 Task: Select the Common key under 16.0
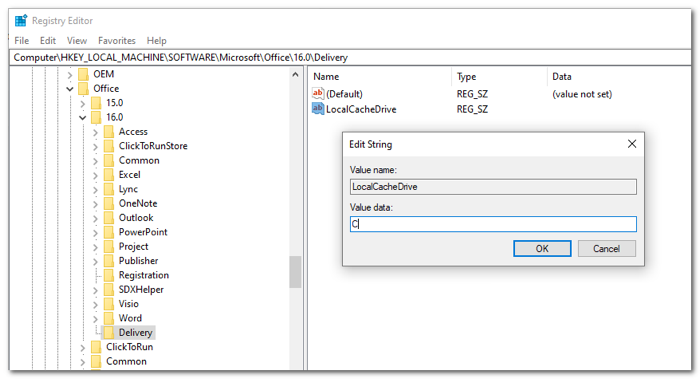pos(139,160)
